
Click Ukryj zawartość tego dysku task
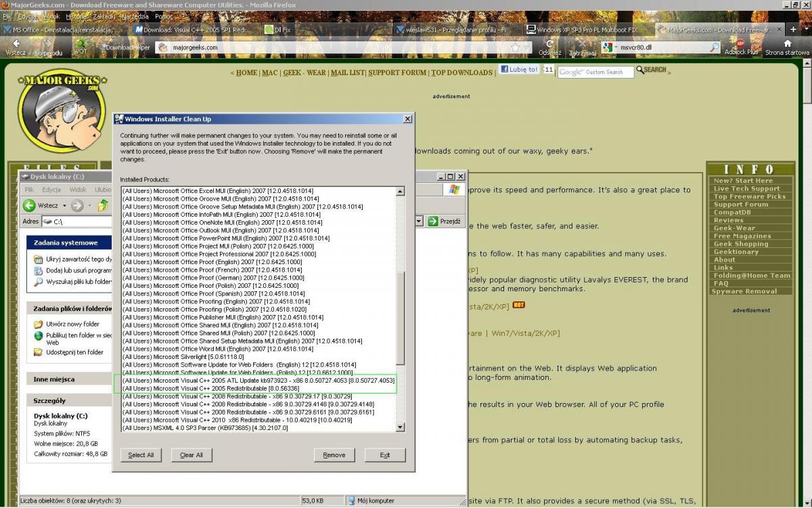(x=72, y=259)
